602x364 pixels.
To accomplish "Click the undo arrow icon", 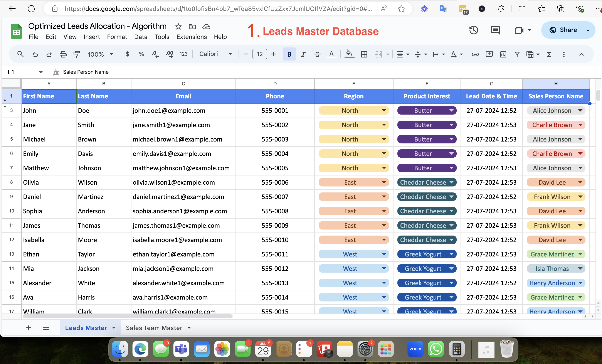I will 35,54.
